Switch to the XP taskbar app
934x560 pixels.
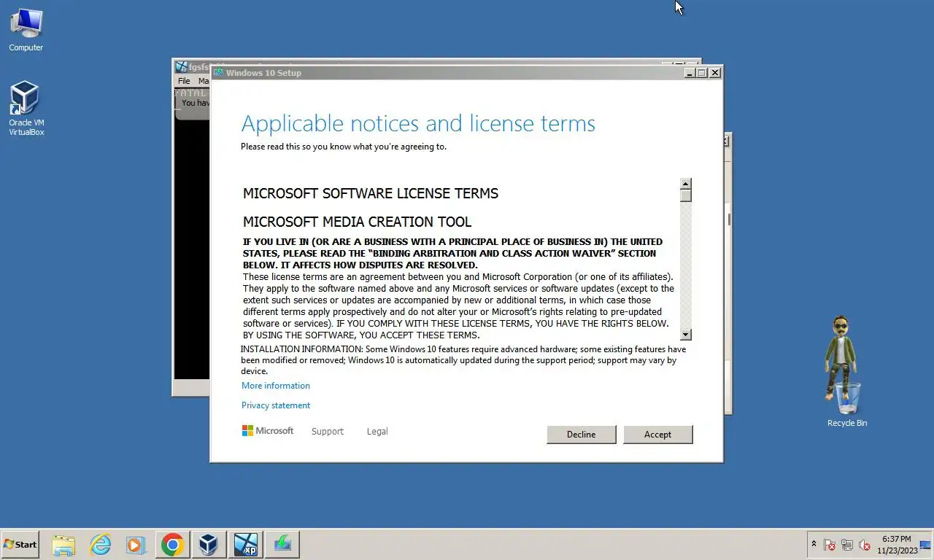click(245, 545)
